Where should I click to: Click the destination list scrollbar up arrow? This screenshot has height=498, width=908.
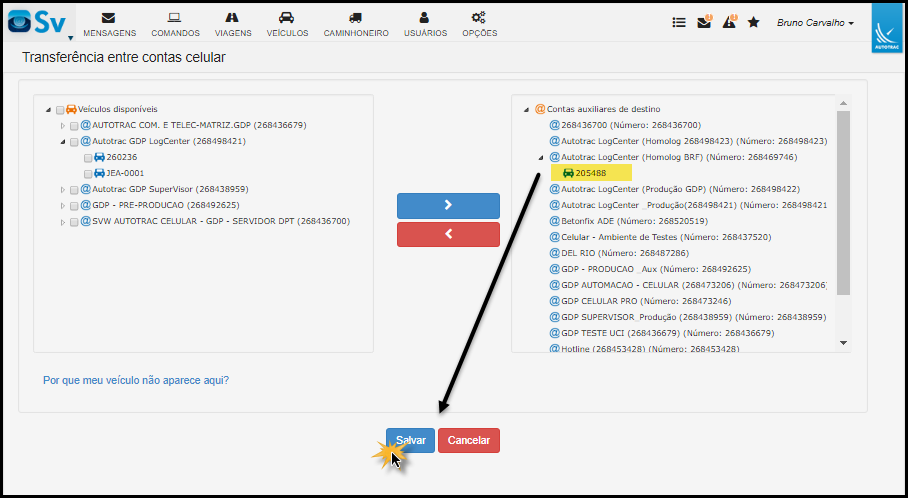(843, 103)
